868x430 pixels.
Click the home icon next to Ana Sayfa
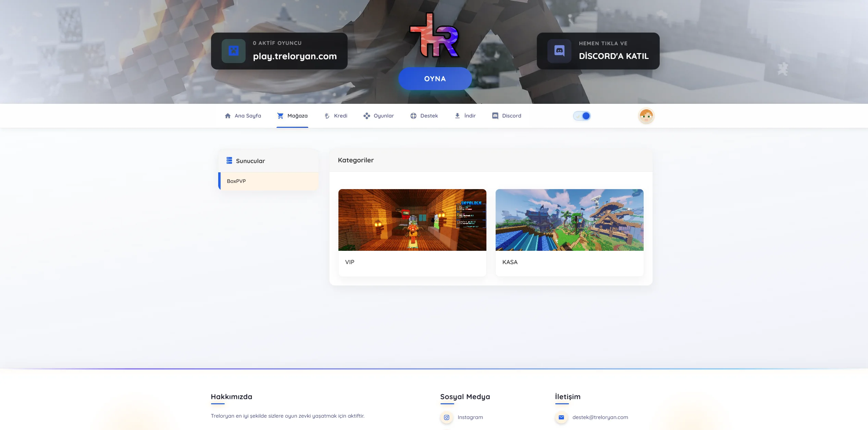pyautogui.click(x=228, y=116)
